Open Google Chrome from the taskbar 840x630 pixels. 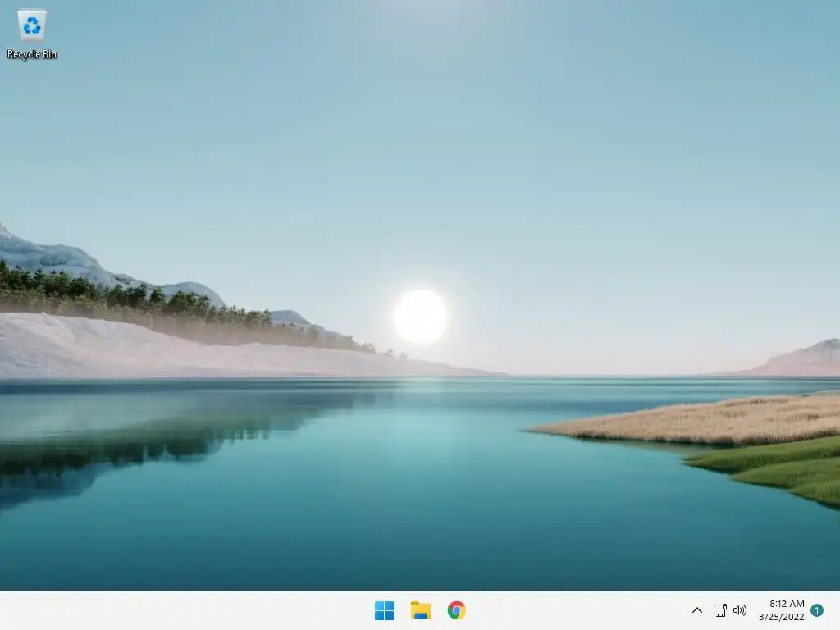click(456, 610)
